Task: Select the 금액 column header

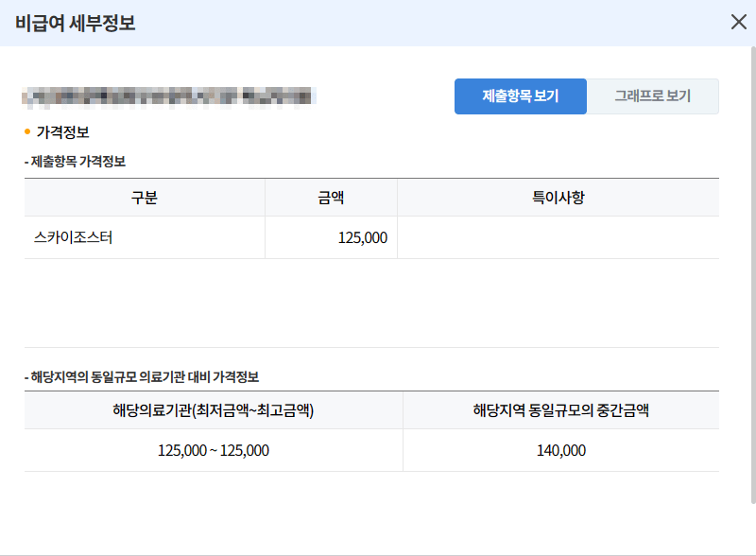Action: (x=331, y=197)
